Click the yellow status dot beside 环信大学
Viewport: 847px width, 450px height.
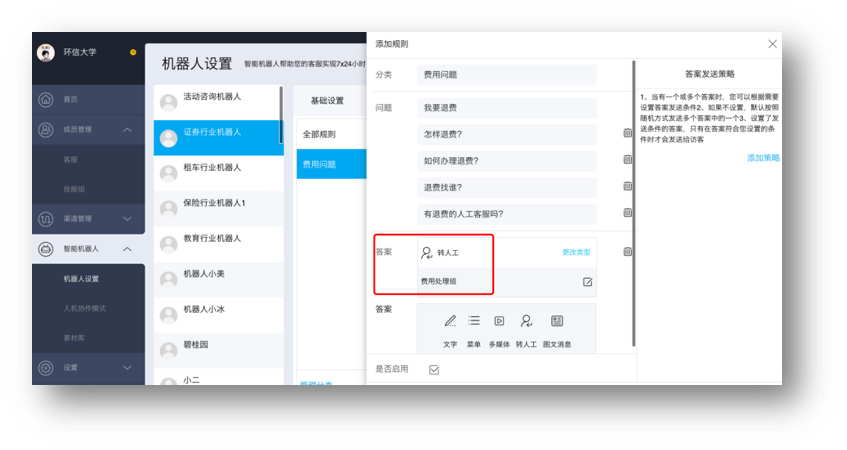click(133, 52)
